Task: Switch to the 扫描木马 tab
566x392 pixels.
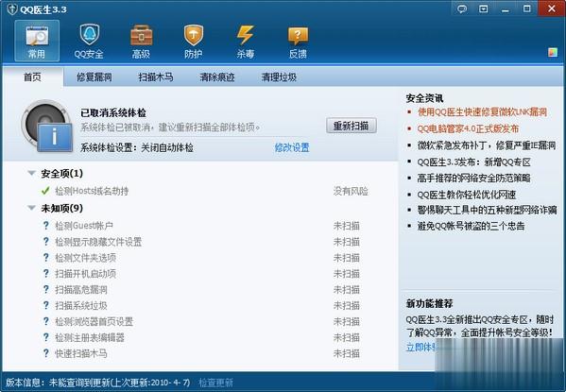Action: 156,77
